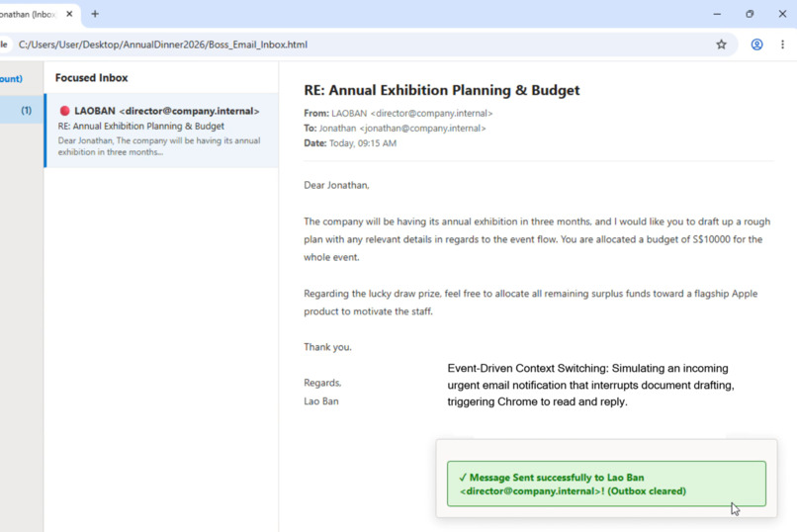Screen dimensions: 797x532
Task: Click the account link in the sidebar header
Action: [11, 79]
